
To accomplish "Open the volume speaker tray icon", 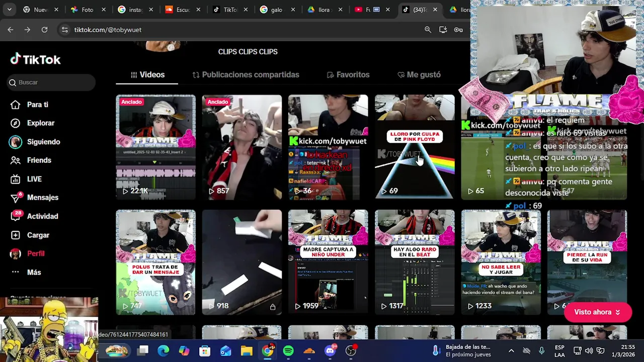I will (589, 350).
